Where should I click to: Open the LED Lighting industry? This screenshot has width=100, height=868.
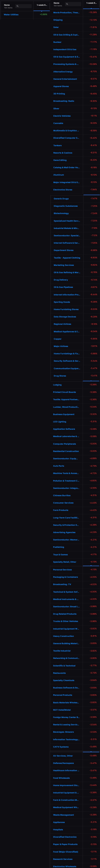tap(59, 422)
